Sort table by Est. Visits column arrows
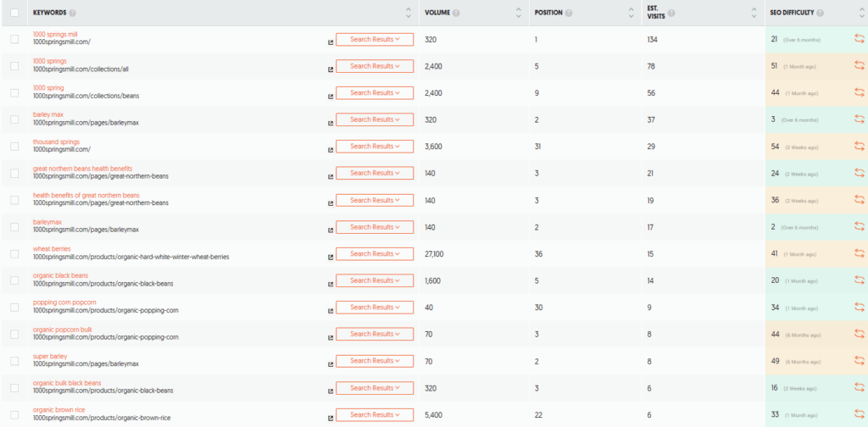 click(754, 12)
